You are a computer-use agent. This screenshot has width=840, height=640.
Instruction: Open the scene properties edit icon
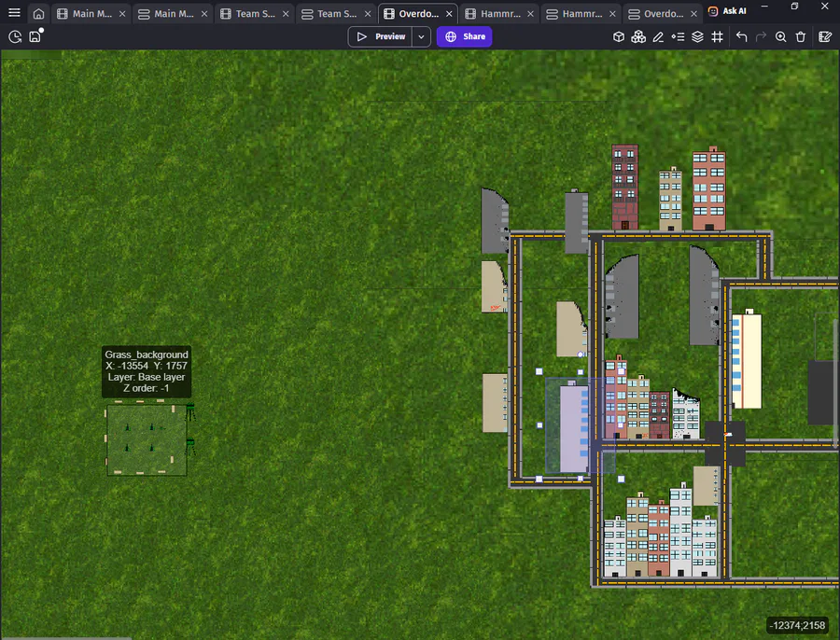tap(825, 36)
